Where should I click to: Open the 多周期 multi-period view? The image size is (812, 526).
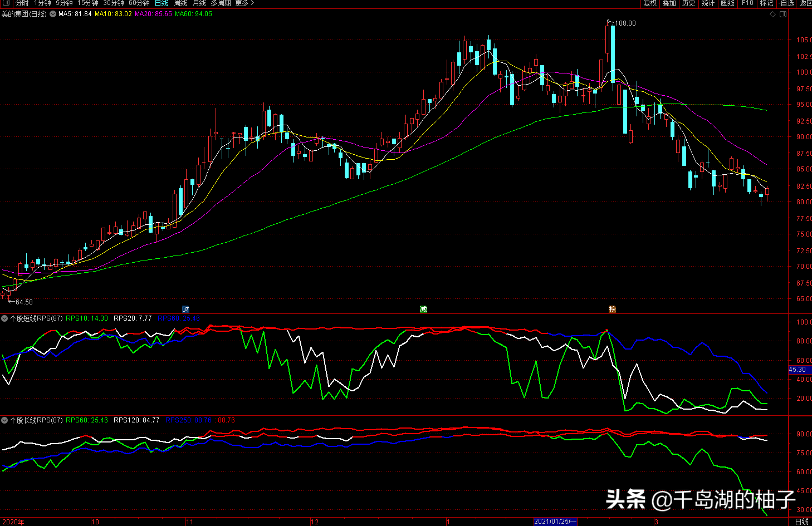(221, 3)
